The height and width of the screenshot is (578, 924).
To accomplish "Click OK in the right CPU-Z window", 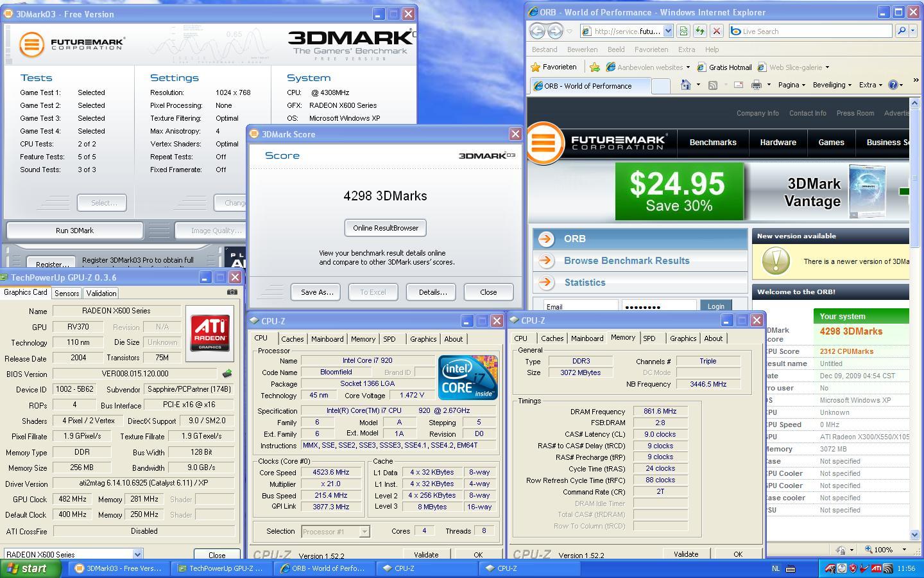I will 738,554.
